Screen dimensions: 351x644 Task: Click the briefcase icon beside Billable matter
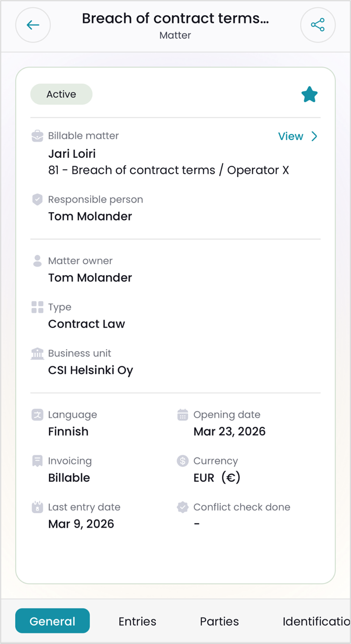(x=37, y=136)
